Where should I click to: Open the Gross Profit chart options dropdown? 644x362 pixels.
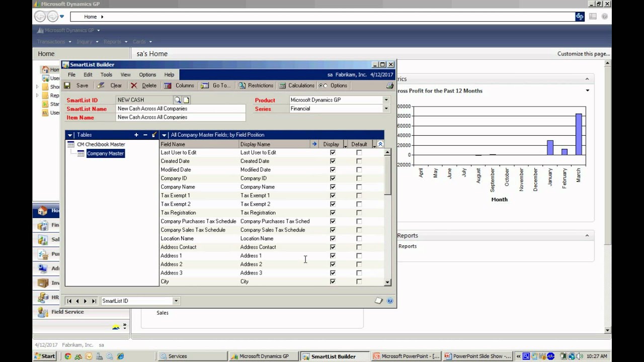click(x=587, y=90)
